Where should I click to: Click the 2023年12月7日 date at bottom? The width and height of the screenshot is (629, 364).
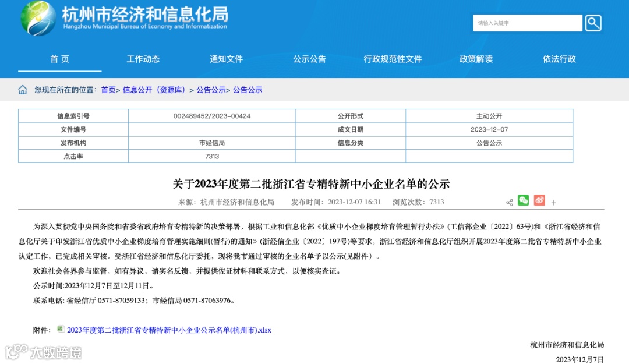(579, 359)
